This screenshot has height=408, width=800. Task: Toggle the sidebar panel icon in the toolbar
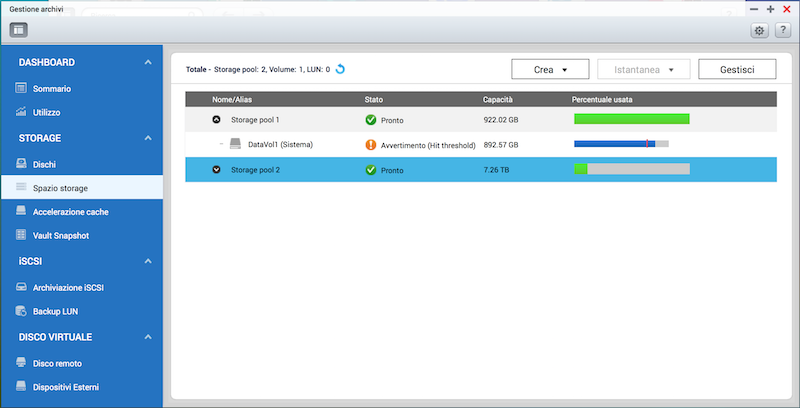coord(19,30)
